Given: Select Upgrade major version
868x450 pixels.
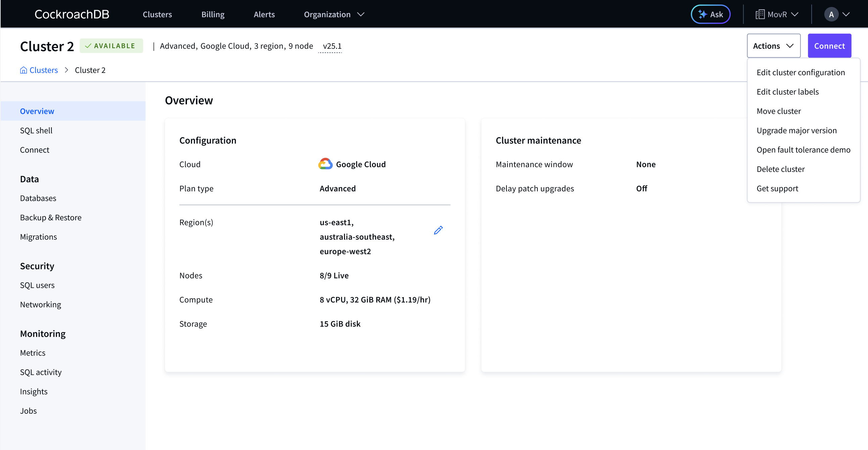Looking at the screenshot, I should (797, 130).
